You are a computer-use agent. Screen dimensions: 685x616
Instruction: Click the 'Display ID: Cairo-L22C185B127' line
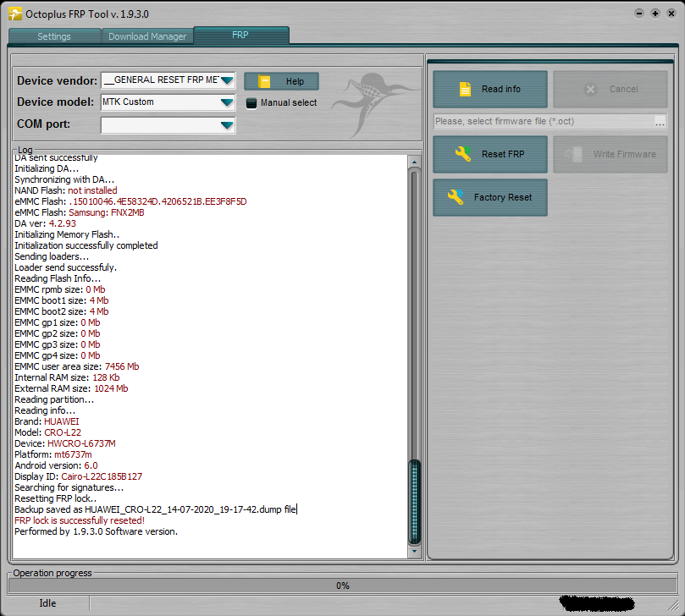(x=79, y=476)
